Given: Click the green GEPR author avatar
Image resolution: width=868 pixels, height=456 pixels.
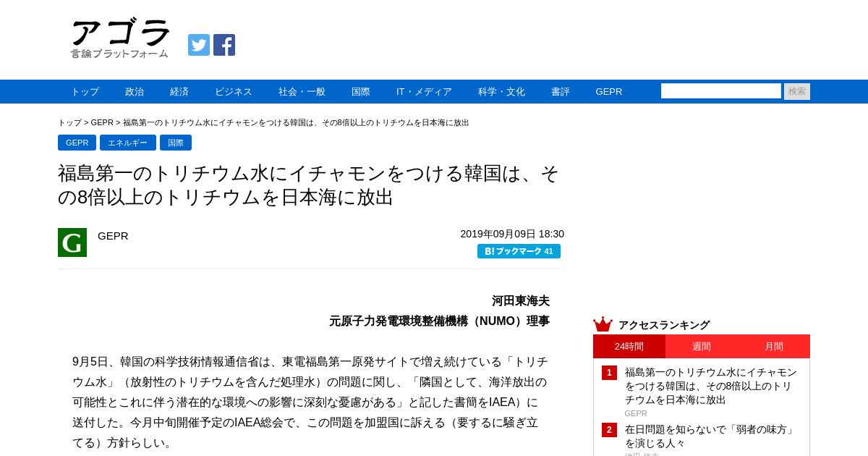Looking at the screenshot, I should 72,242.
